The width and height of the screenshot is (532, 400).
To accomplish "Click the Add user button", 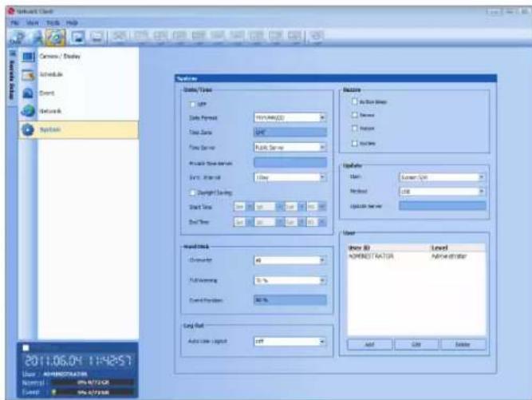I will (369, 345).
